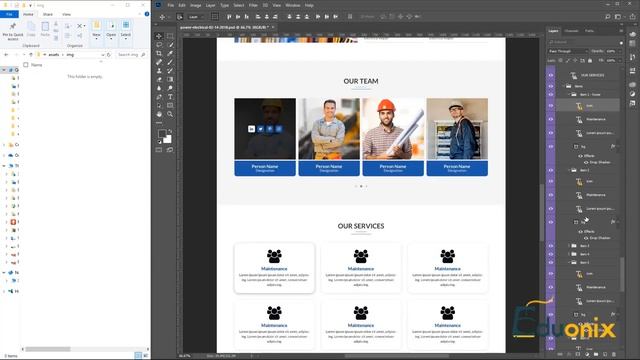This screenshot has height=360, width=640.
Task: Click the delete layer trash icon
Action: (614, 354)
